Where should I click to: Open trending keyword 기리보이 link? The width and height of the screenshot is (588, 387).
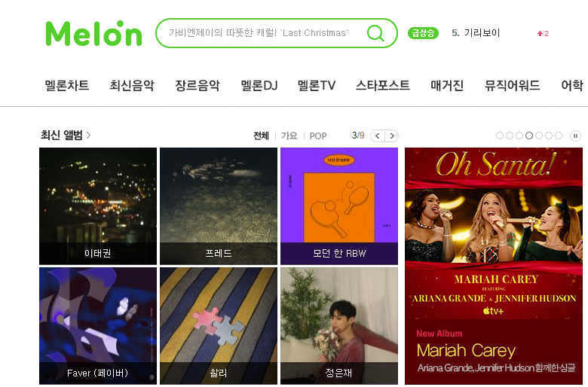(x=482, y=33)
